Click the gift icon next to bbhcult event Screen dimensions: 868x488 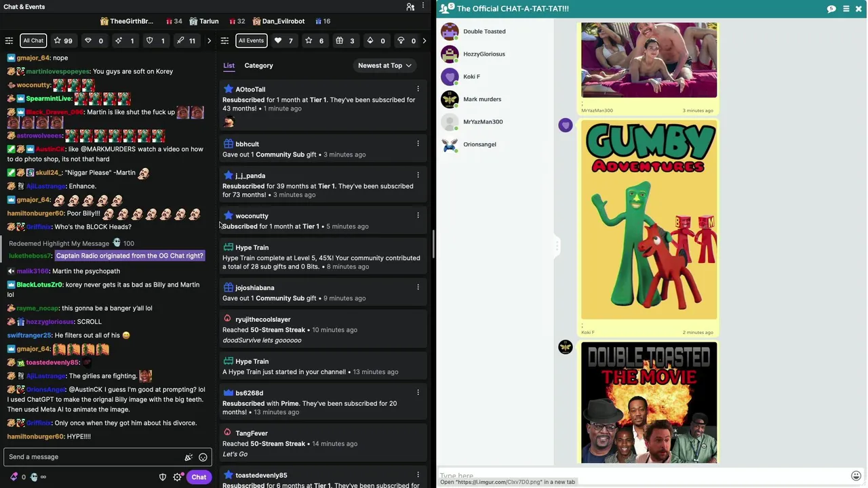(x=228, y=144)
